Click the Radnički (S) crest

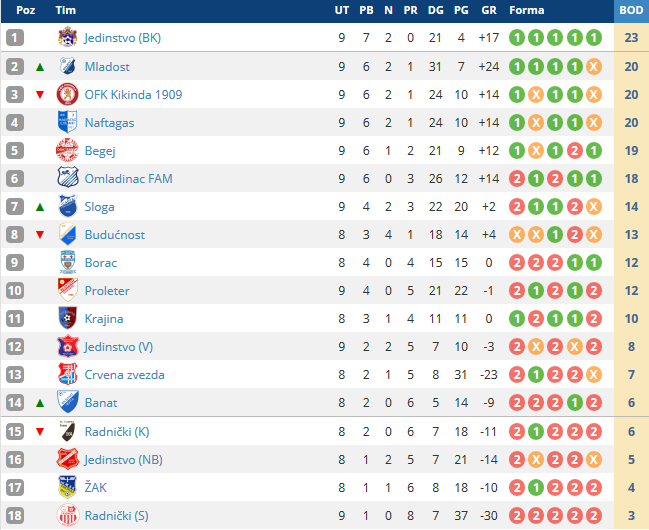tap(67, 515)
